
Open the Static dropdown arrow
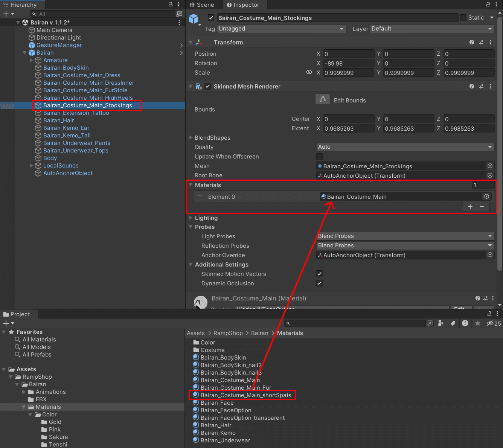coord(492,18)
